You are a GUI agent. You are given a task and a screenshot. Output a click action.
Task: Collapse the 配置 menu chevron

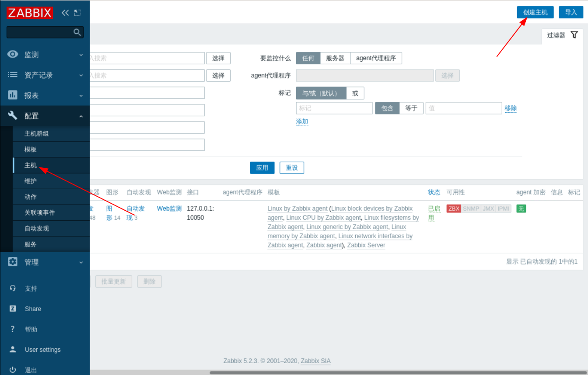click(81, 116)
